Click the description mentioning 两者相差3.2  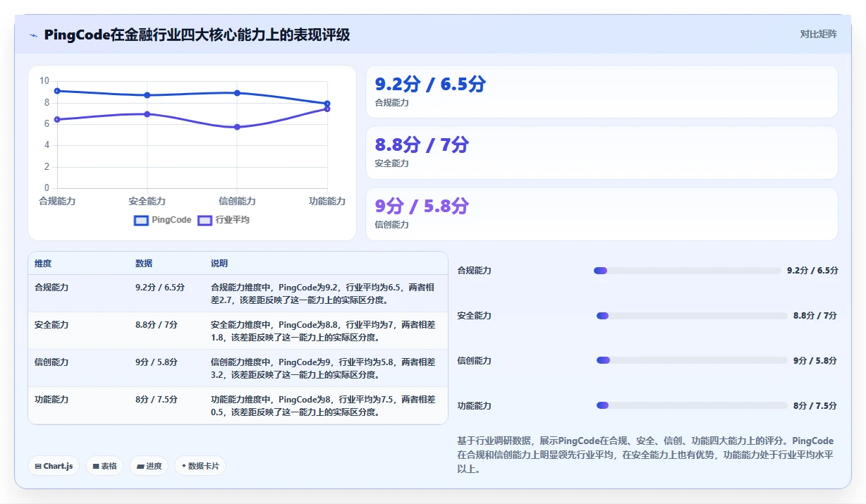coord(324,369)
